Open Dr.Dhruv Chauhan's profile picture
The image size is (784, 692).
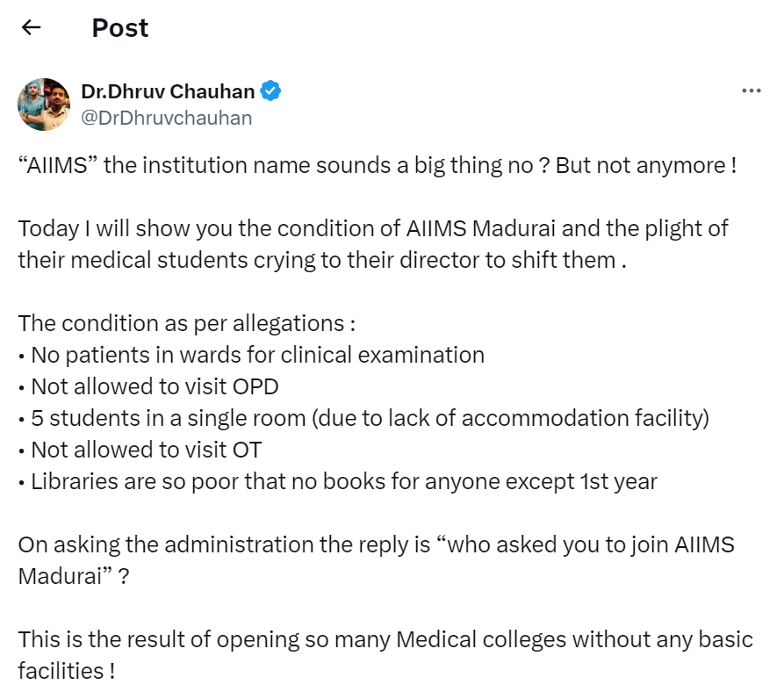click(x=44, y=104)
